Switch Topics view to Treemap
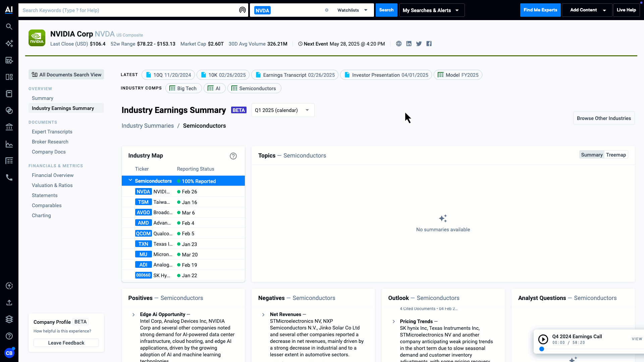Image resolution: width=644 pixels, height=362 pixels. 616,155
